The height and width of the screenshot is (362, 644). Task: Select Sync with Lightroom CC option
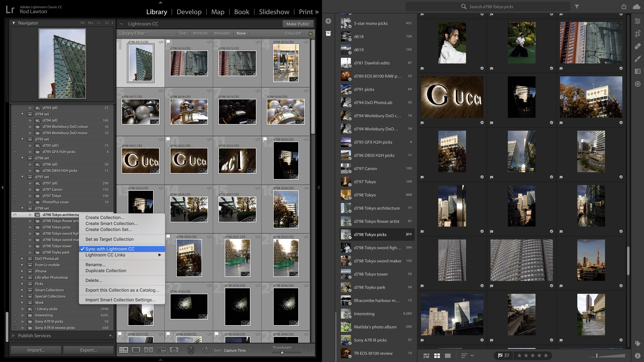pos(110,248)
